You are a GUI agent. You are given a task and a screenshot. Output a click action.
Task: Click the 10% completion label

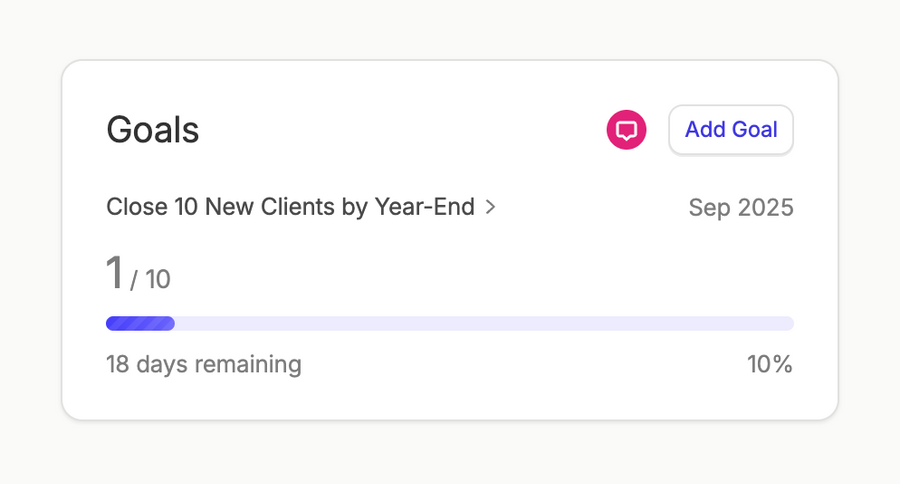(x=770, y=364)
